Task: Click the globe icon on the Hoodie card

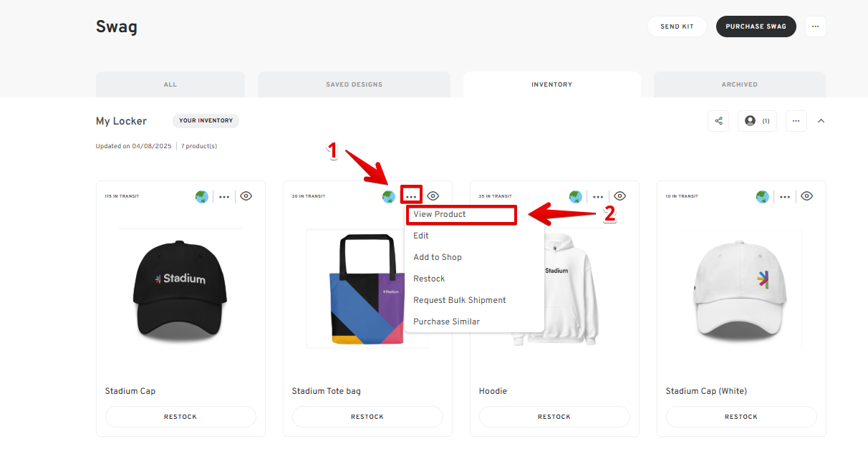Action: tap(576, 196)
